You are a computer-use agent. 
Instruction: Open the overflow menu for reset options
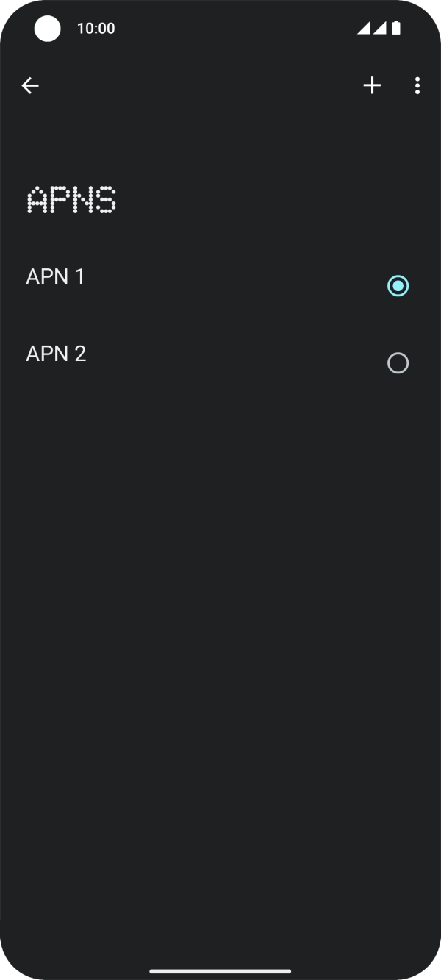417,85
